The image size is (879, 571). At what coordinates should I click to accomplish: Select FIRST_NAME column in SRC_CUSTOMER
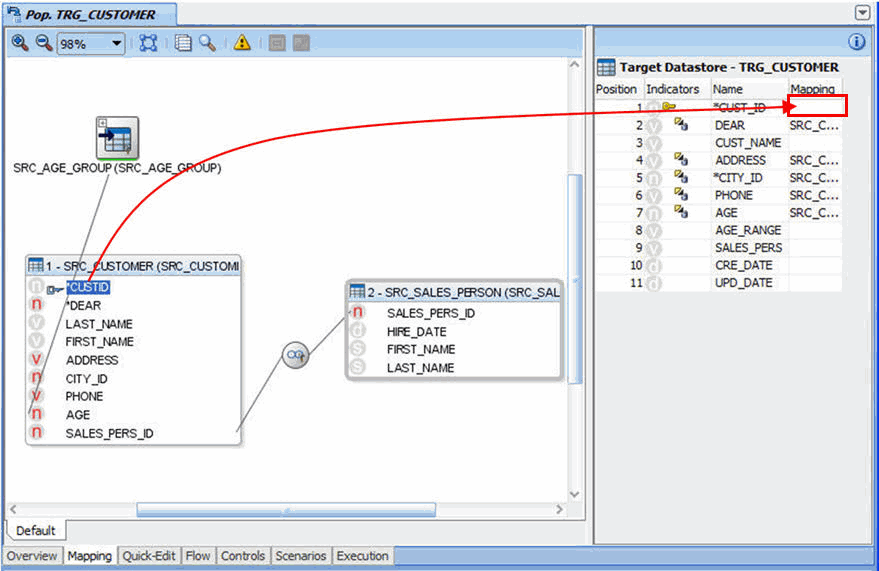pyautogui.click(x=99, y=341)
